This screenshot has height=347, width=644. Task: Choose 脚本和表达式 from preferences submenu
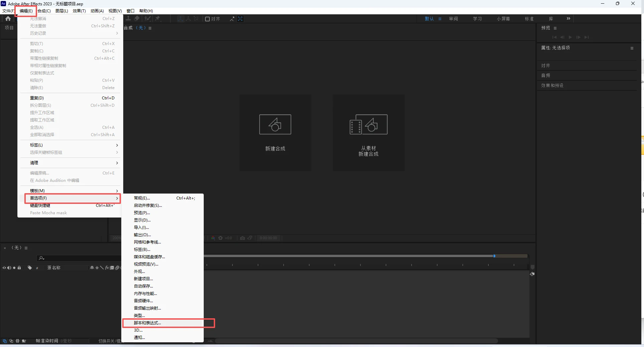pos(148,323)
